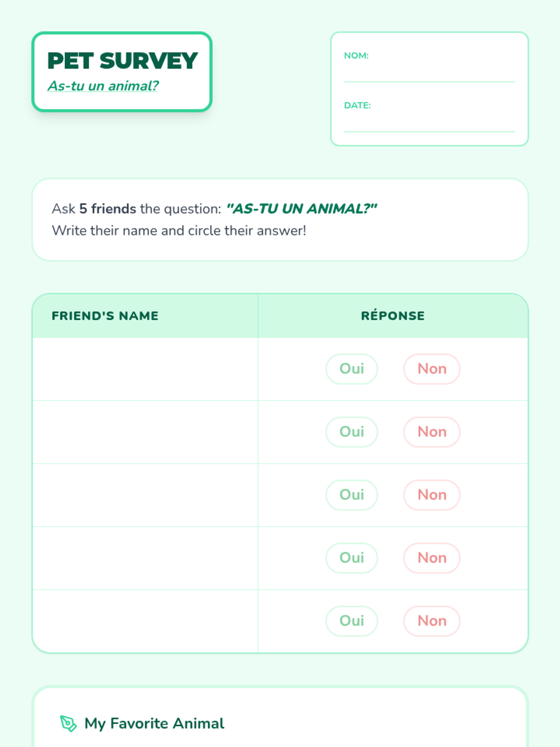560x747 pixels.
Task: Click the NOM input line
Action: tap(429, 75)
